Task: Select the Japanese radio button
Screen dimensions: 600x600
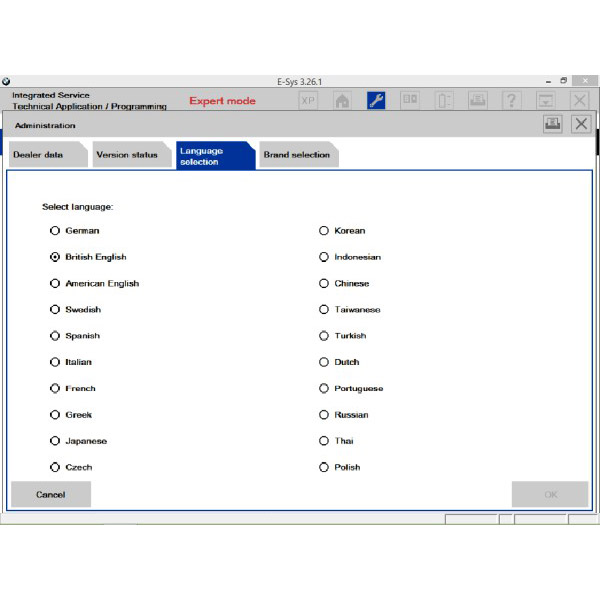Action: pyautogui.click(x=55, y=441)
